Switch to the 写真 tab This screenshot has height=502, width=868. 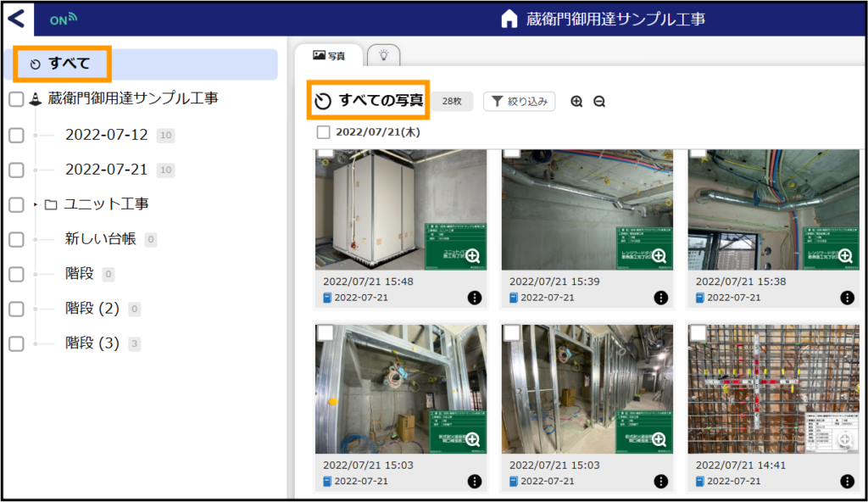(x=329, y=55)
